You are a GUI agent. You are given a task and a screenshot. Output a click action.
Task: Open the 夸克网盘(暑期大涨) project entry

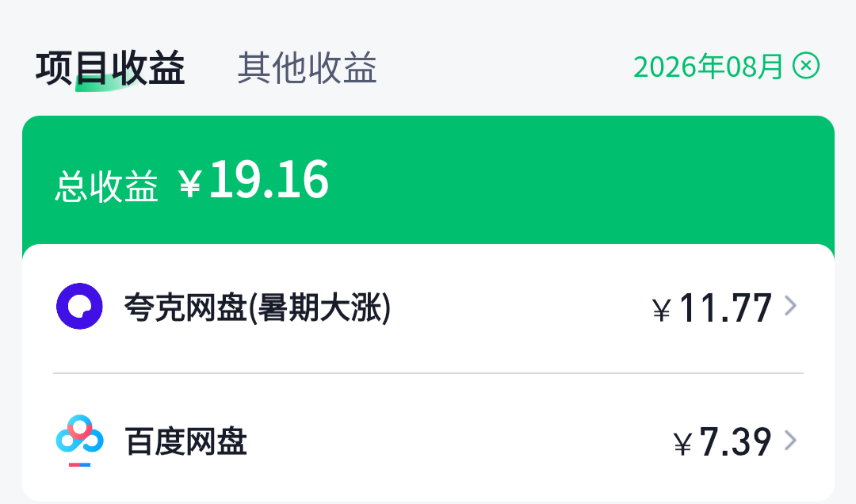point(428,307)
